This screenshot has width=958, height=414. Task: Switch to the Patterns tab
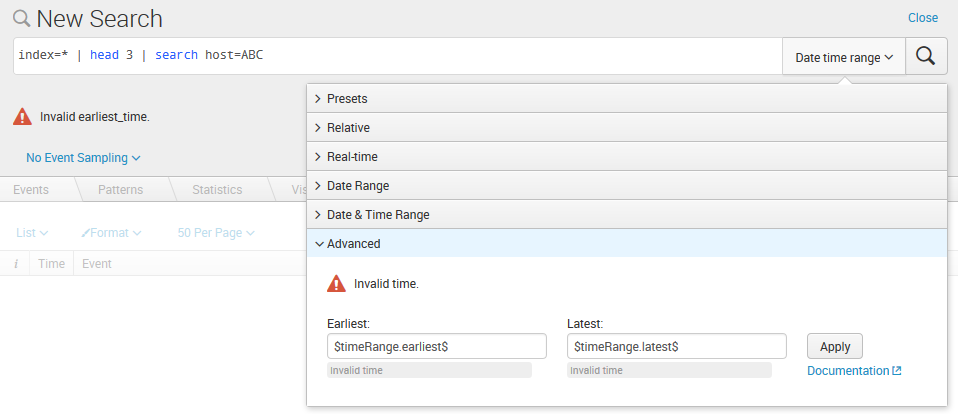tap(120, 190)
